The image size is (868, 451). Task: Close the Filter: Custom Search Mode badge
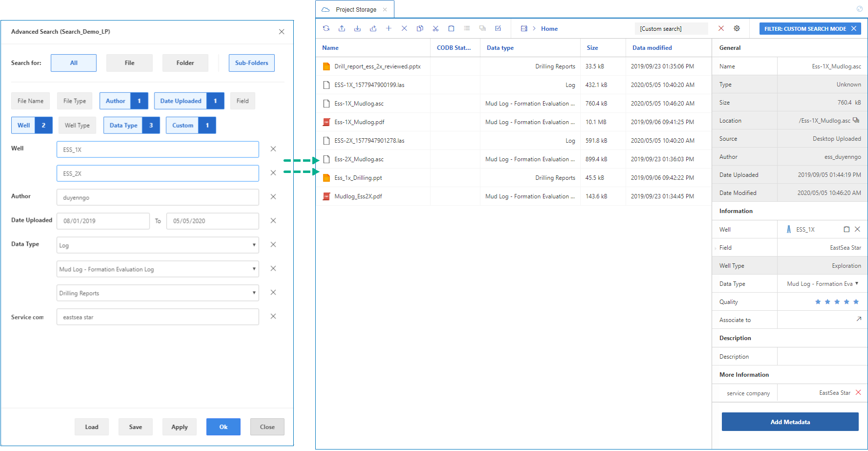pos(853,29)
